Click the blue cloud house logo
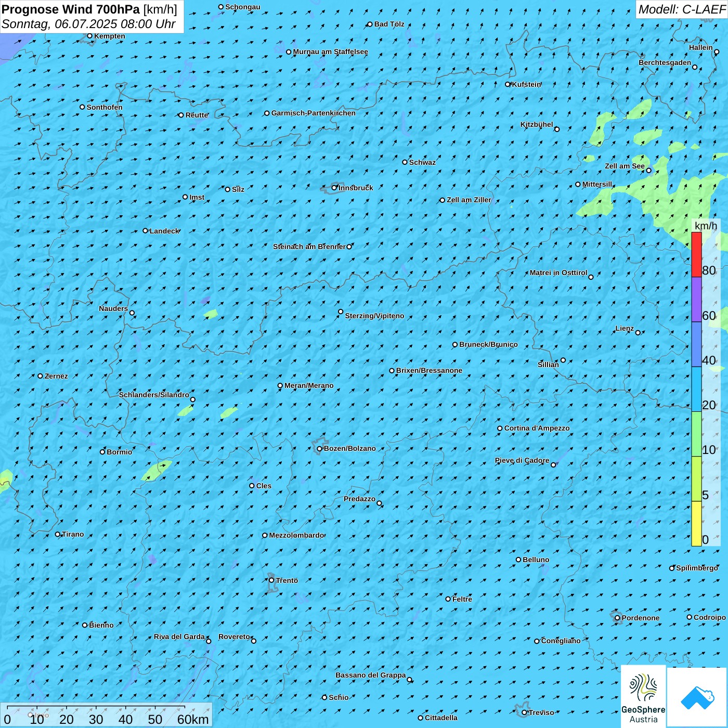Image resolution: width=728 pixels, height=728 pixels. coord(697,697)
